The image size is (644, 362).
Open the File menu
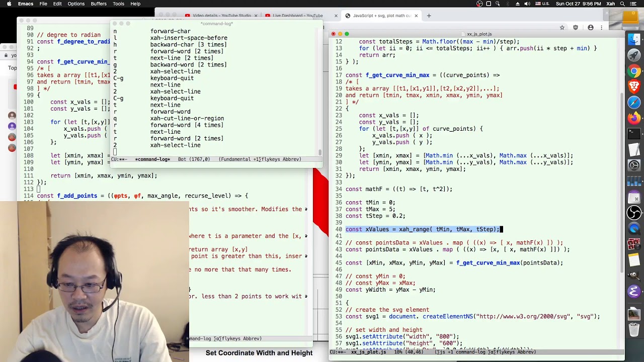click(x=43, y=4)
